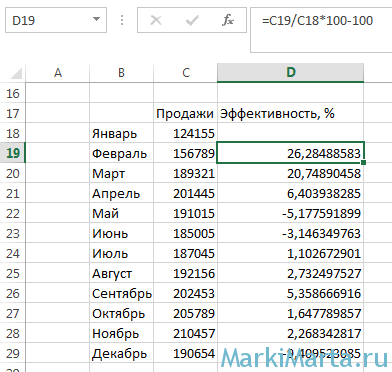The height and width of the screenshot is (372, 392).
Task: Click the sales value 205789
Action: [x=185, y=313]
